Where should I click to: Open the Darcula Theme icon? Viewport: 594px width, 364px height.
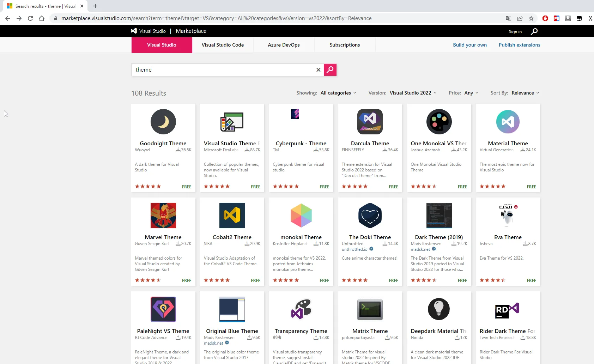tap(370, 122)
